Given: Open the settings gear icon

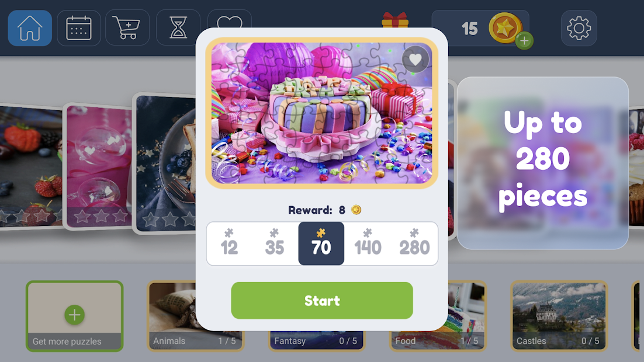Looking at the screenshot, I should pos(579,28).
